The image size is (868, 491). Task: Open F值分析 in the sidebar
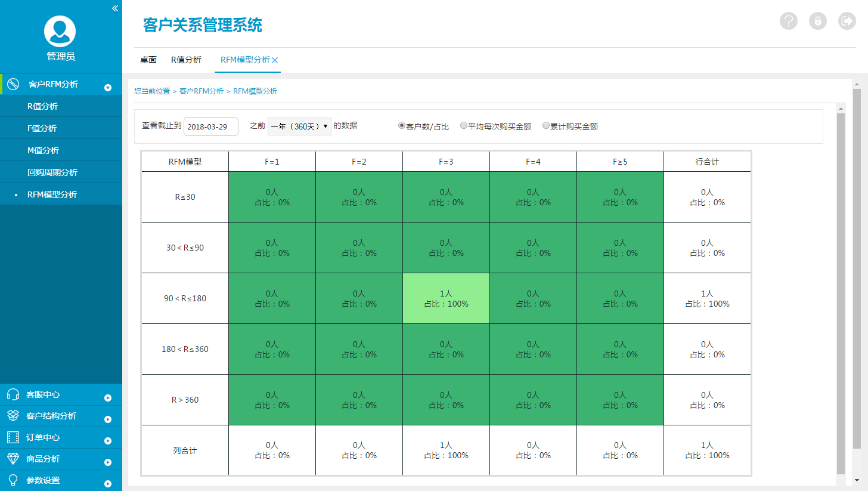pos(42,128)
